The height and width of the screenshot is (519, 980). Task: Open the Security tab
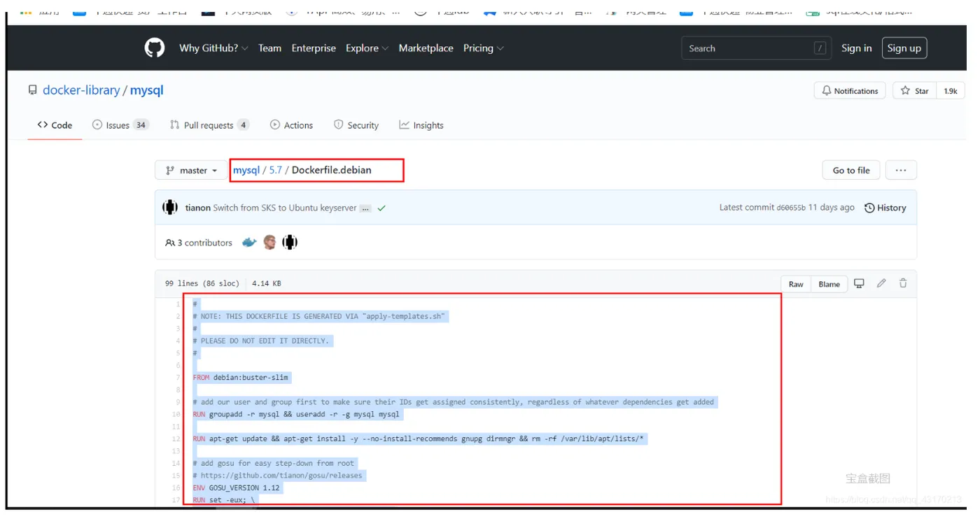point(356,125)
